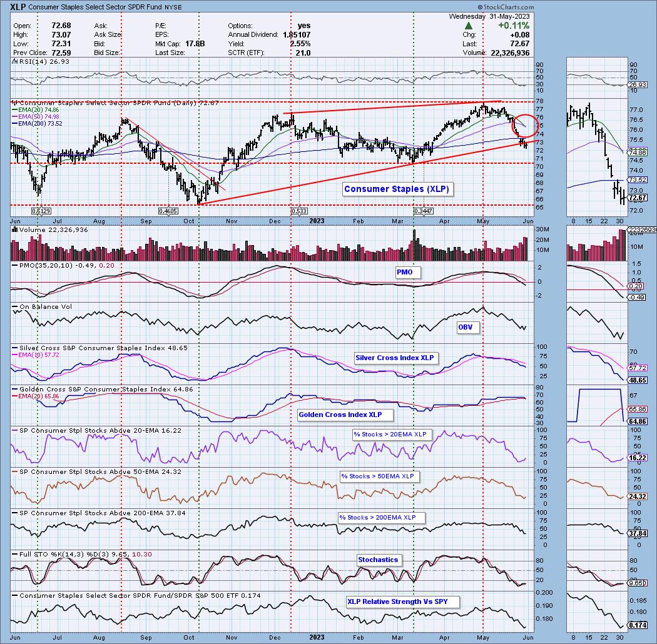Click the green up-arrow change indicator
The width and height of the screenshot is (657, 644).
469,26
